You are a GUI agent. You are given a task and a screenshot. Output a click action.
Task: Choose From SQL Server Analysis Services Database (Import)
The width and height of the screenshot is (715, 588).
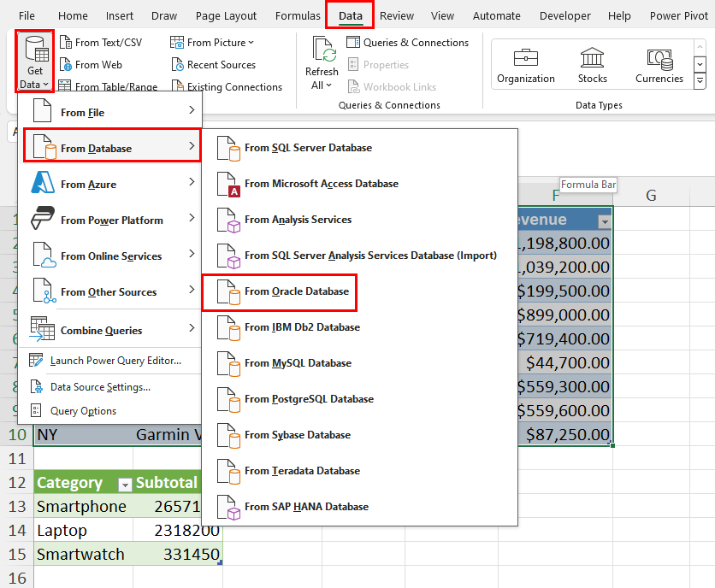click(x=359, y=256)
